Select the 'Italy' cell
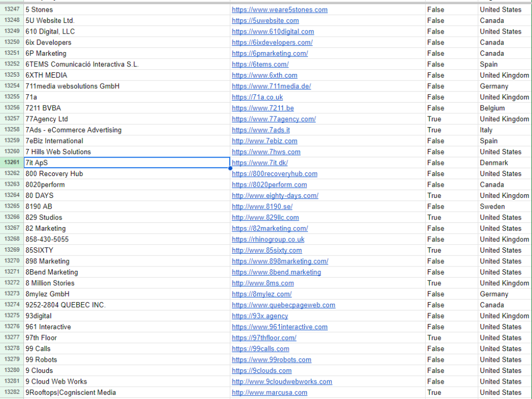Image resolution: width=532 pixels, height=399 pixels. coord(505,130)
